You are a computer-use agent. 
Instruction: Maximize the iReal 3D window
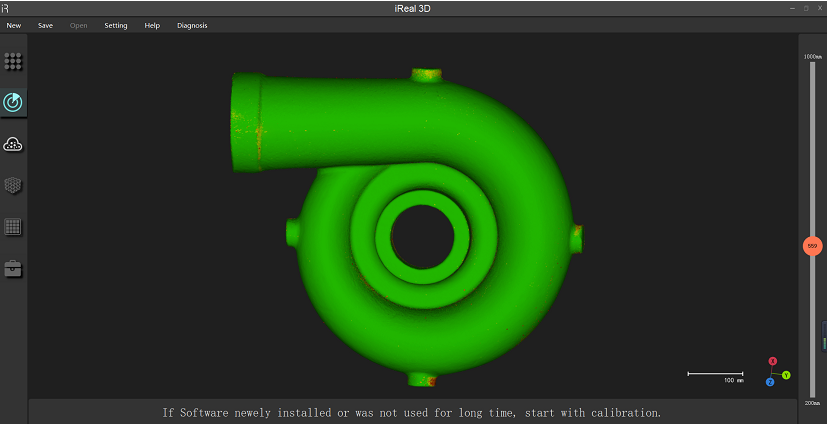pyautogui.click(x=806, y=8)
